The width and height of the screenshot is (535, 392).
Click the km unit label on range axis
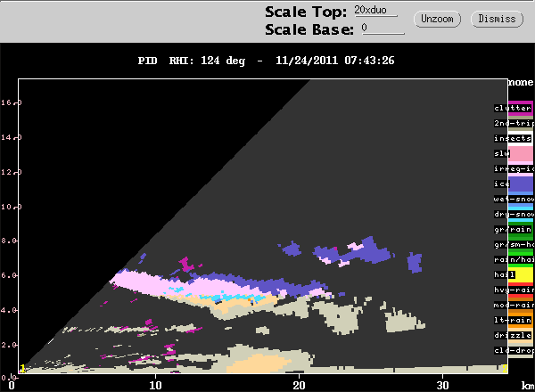(x=528, y=386)
